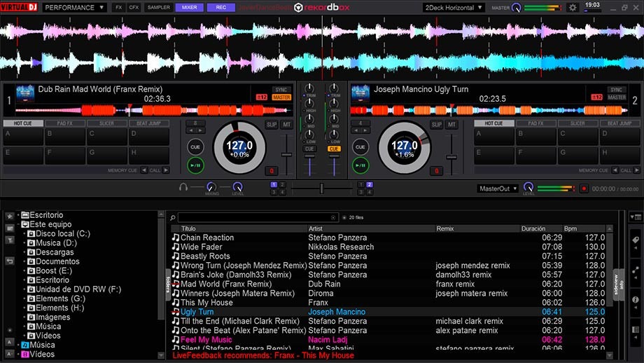The height and width of the screenshot is (363, 644).
Task: Click previous memory cue arrow on deck 1
Action: tap(143, 170)
